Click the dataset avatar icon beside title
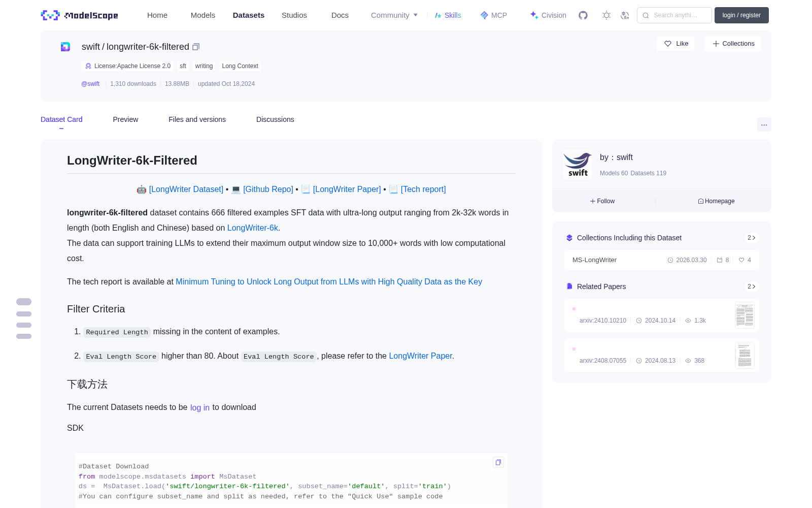This screenshot has height=508, width=812. click(x=65, y=47)
